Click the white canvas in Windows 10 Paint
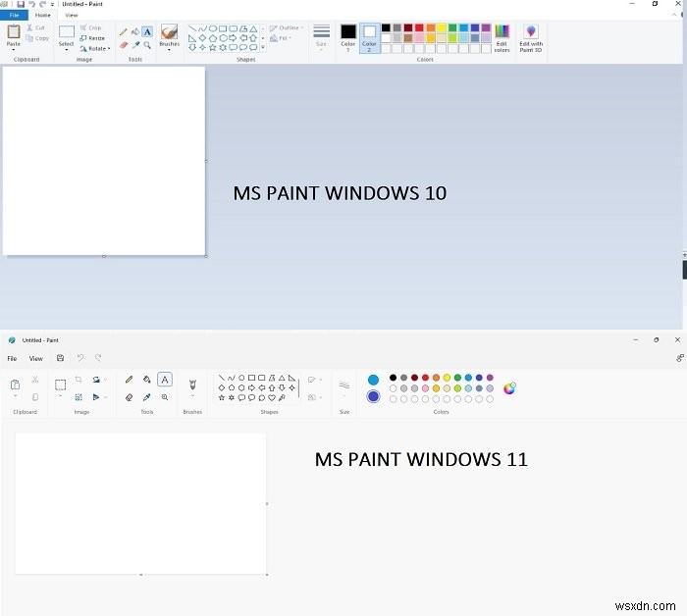The image size is (687, 616). coord(104,161)
